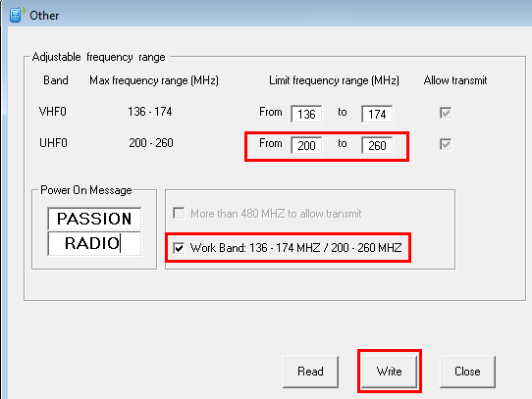The image size is (532, 399).
Task: Click the Read button
Action: (x=310, y=372)
